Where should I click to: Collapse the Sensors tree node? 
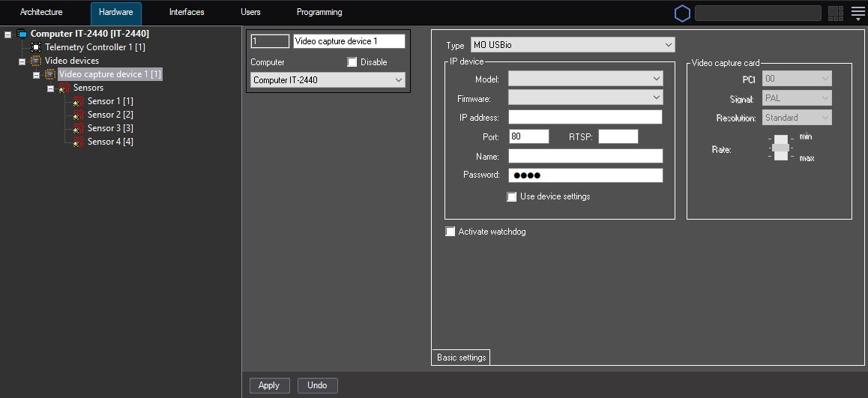[51, 88]
